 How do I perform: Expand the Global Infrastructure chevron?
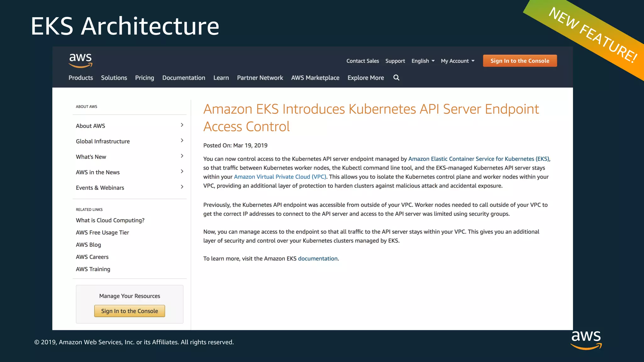click(182, 140)
